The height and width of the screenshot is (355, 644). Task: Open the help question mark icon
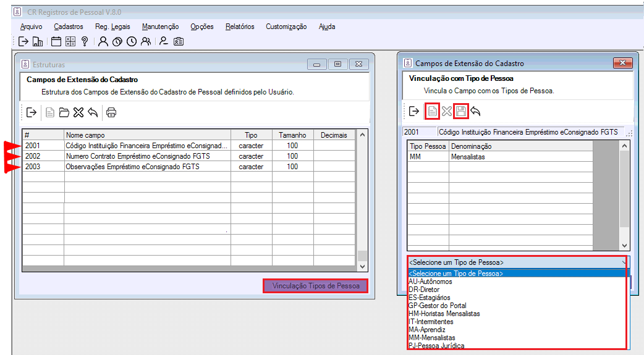click(x=85, y=42)
